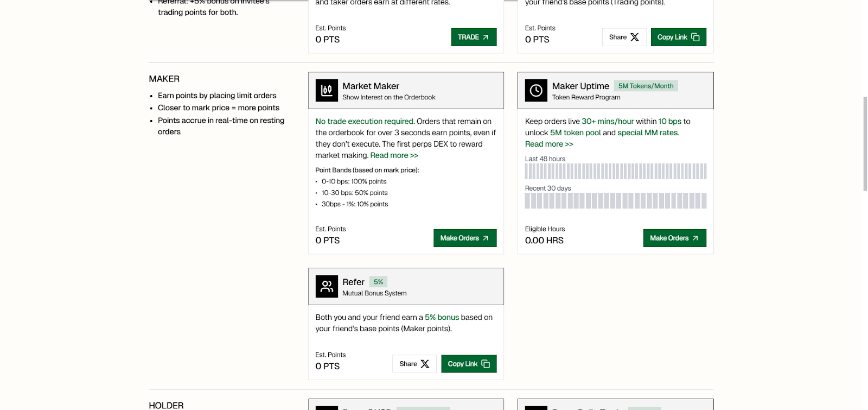Open Read more link in Maker Uptime card

click(549, 144)
